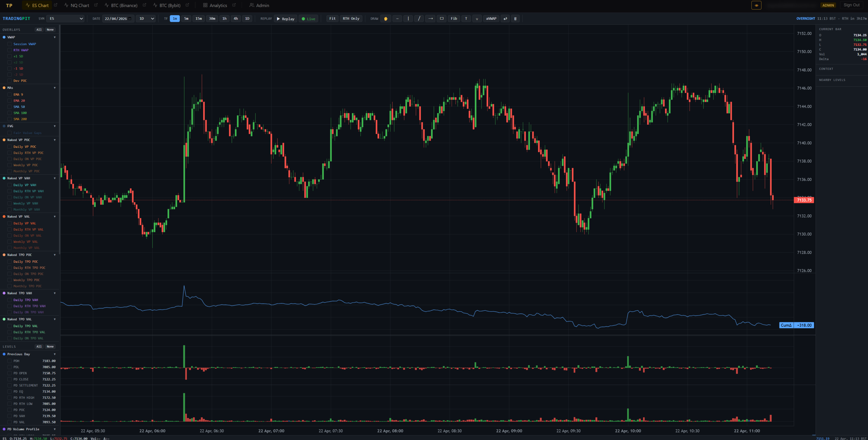Undo the last drawing

(x=505, y=19)
